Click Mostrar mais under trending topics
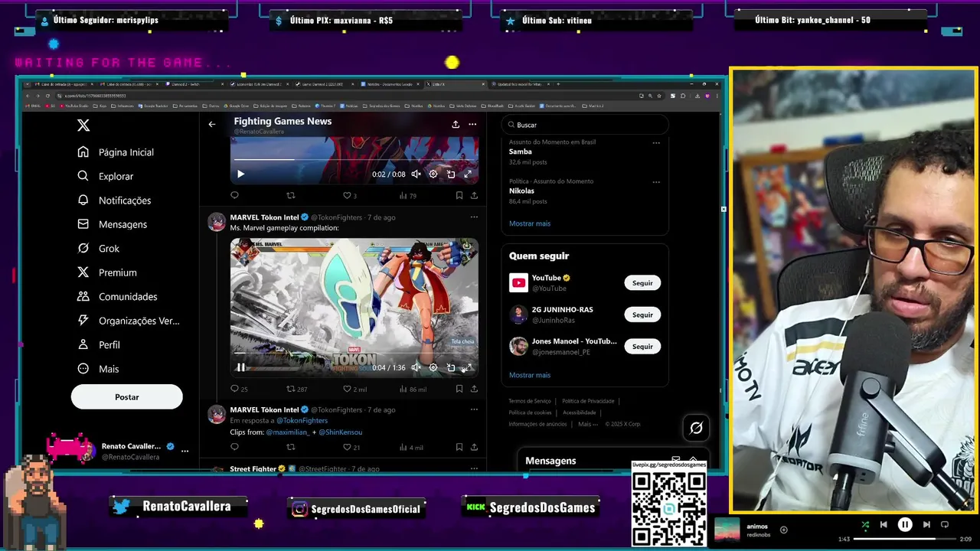This screenshot has width=980, height=551. 530,223
